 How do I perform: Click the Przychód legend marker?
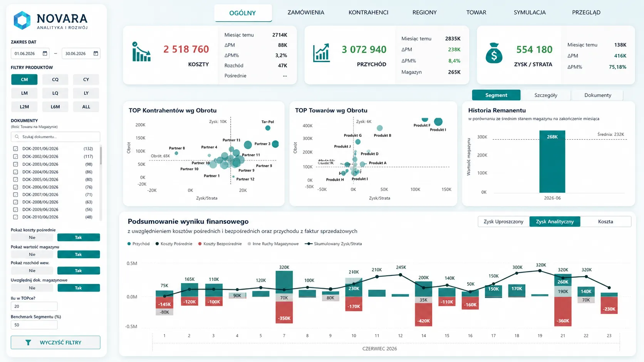coord(129,244)
